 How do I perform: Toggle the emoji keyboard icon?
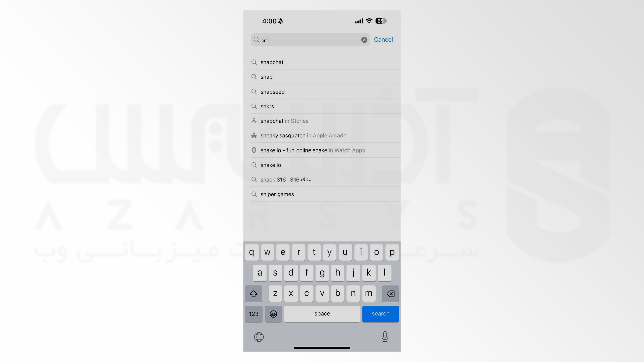(x=273, y=314)
